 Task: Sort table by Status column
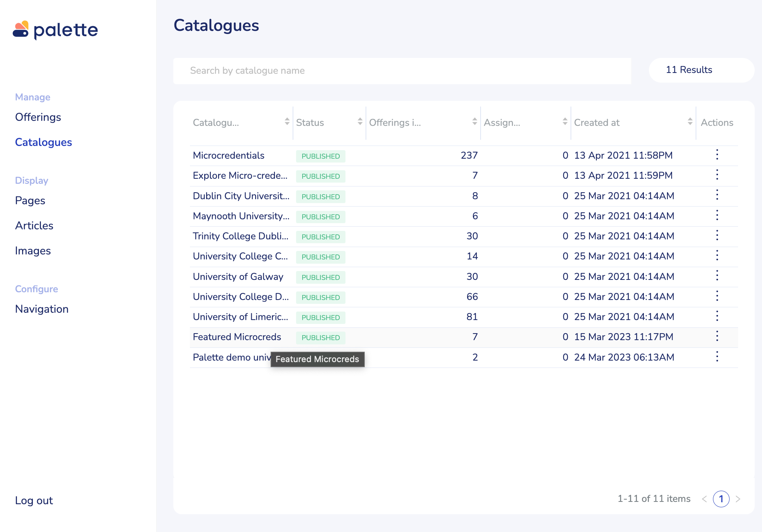click(x=360, y=122)
